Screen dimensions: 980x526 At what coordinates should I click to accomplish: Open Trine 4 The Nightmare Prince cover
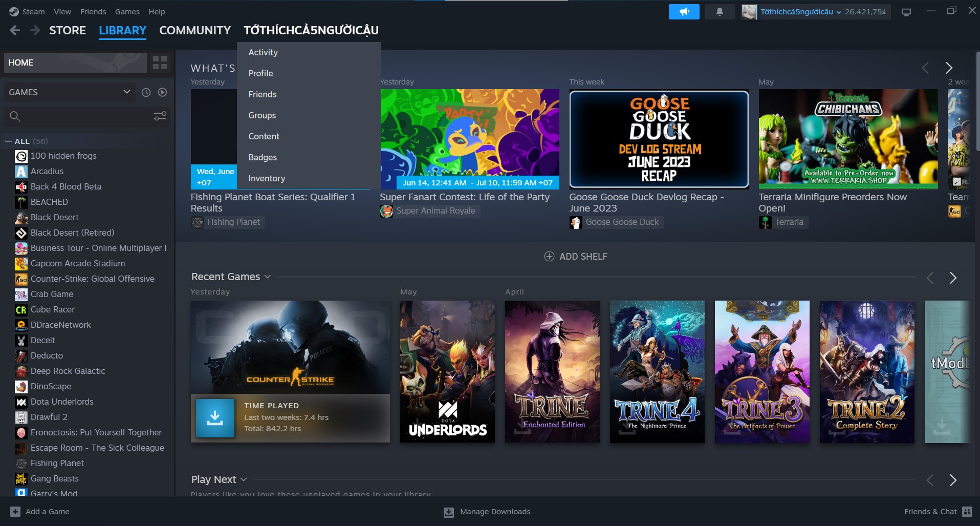pyautogui.click(x=657, y=372)
